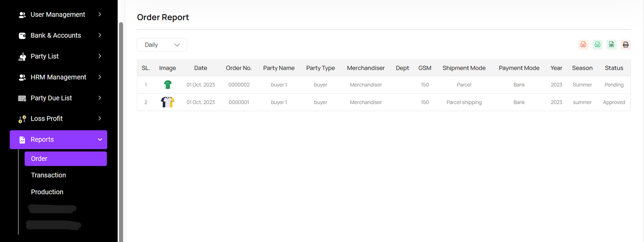The image size is (644, 242).
Task: Click the Party List icon
Action: (x=22, y=57)
